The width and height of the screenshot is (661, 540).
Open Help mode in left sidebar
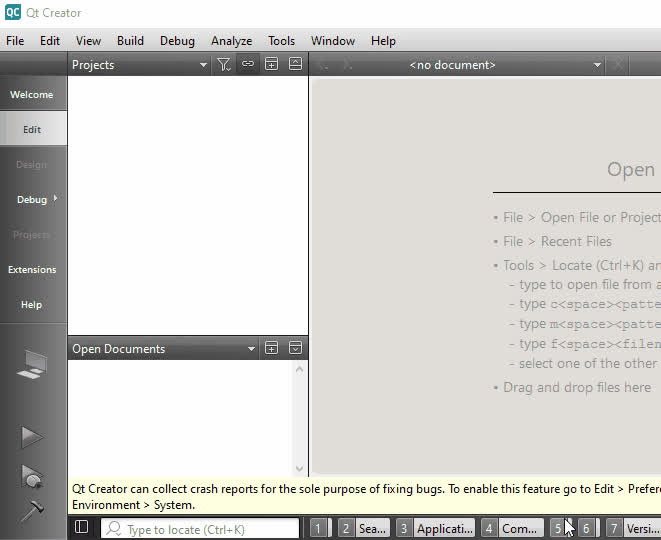(33, 304)
